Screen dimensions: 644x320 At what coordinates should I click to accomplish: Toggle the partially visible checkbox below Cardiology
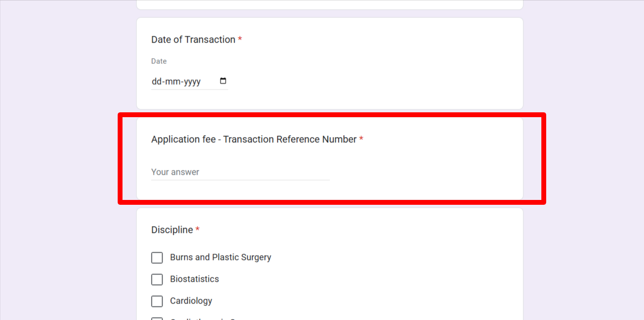pyautogui.click(x=157, y=319)
